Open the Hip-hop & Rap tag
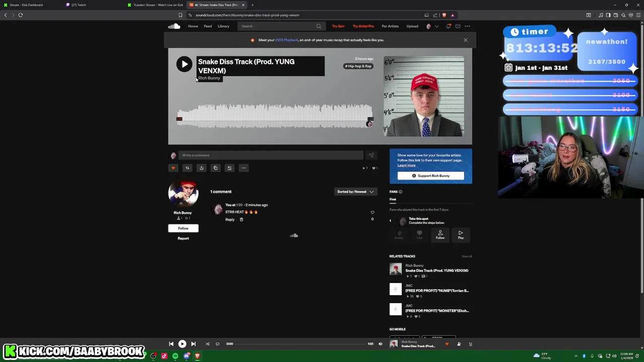The height and width of the screenshot is (362, 644). (x=358, y=66)
